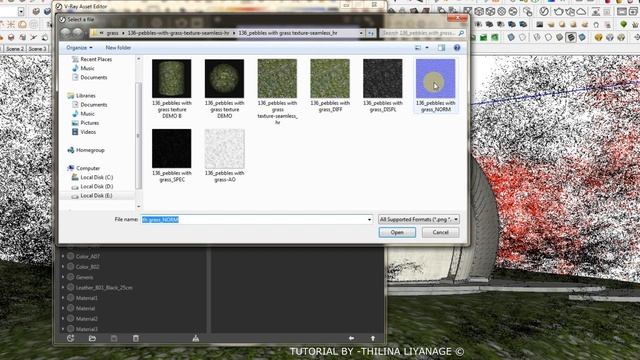
Task: Click the yellow sphere icon in SketchUp toolbar
Action: [x=598, y=38]
